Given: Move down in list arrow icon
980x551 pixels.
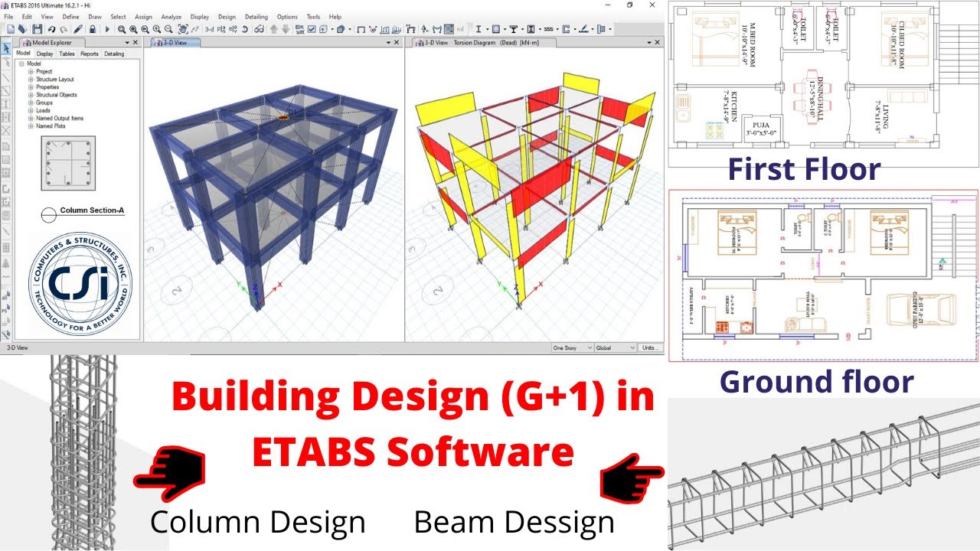Looking at the screenshot, I should (x=286, y=29).
